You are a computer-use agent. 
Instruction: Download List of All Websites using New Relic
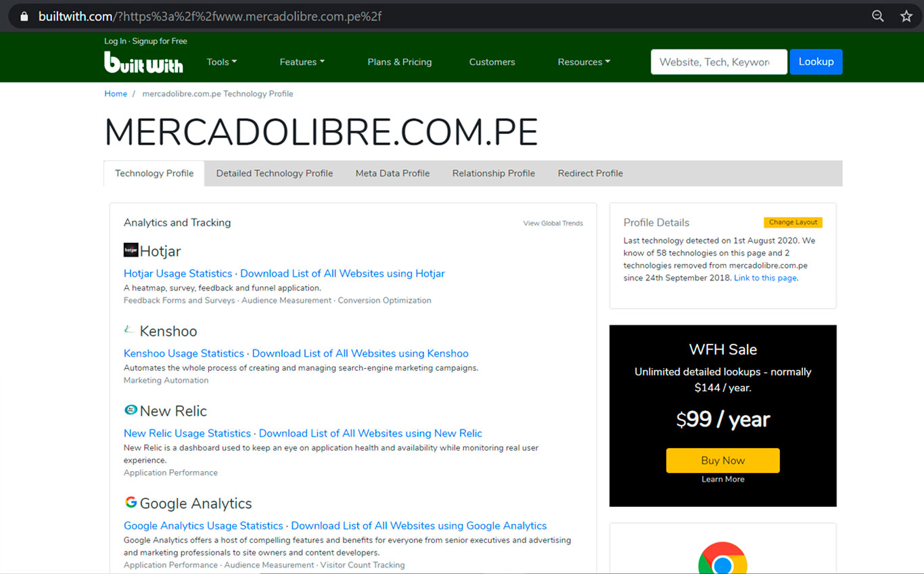371,433
